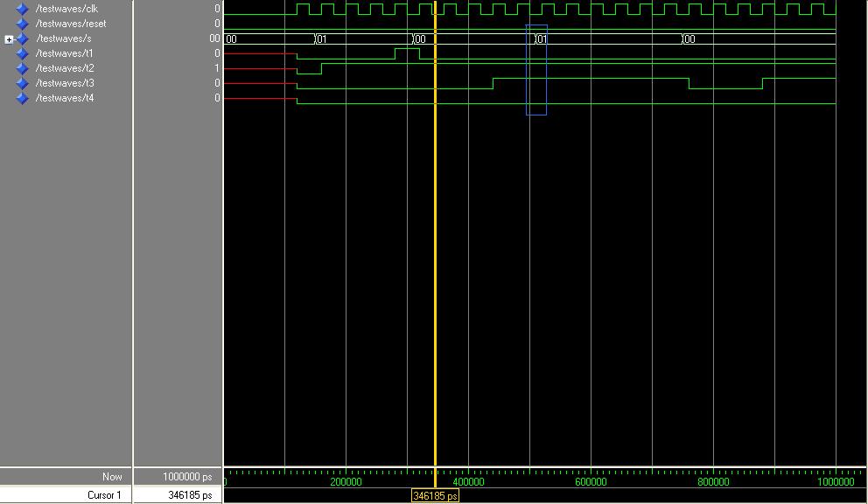Click the blue diamond icon for /testwaves/clk
This screenshot has width=868, height=504.
(22, 9)
